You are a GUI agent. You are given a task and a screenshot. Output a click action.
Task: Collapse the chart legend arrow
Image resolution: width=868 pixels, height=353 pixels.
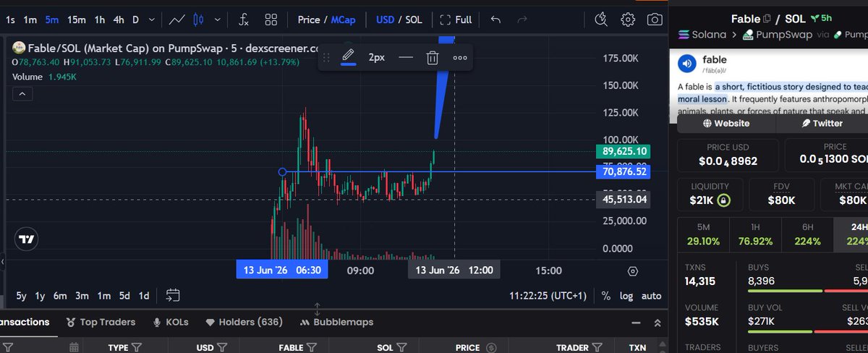[21, 93]
